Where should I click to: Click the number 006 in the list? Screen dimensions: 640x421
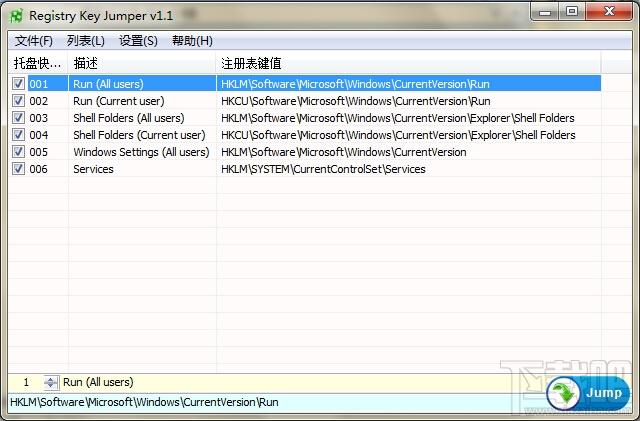[x=38, y=169]
